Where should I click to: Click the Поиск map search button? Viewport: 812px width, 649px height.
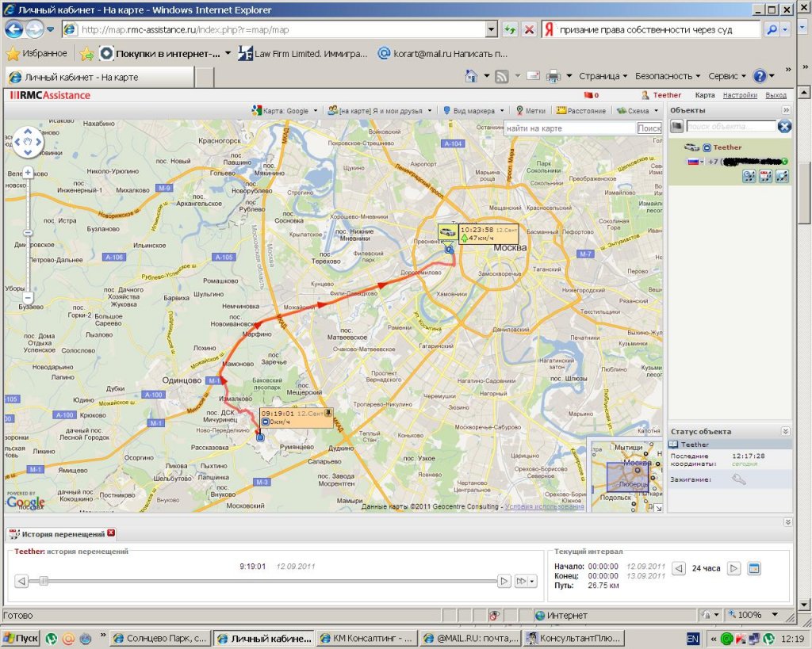pyautogui.click(x=649, y=128)
